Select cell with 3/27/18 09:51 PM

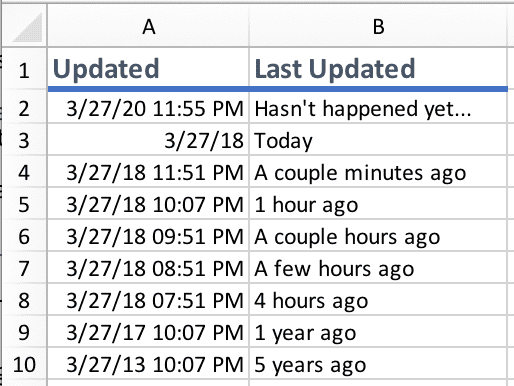[x=148, y=236]
